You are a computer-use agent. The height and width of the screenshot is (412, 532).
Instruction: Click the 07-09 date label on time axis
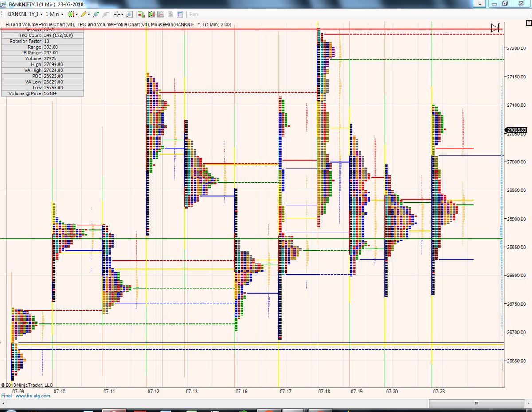tap(18, 392)
